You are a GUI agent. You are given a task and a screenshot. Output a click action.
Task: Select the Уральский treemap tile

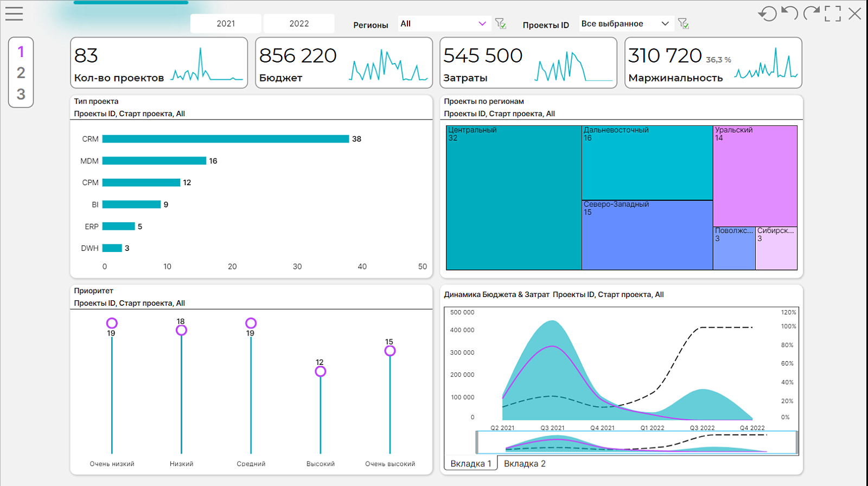pos(755,176)
